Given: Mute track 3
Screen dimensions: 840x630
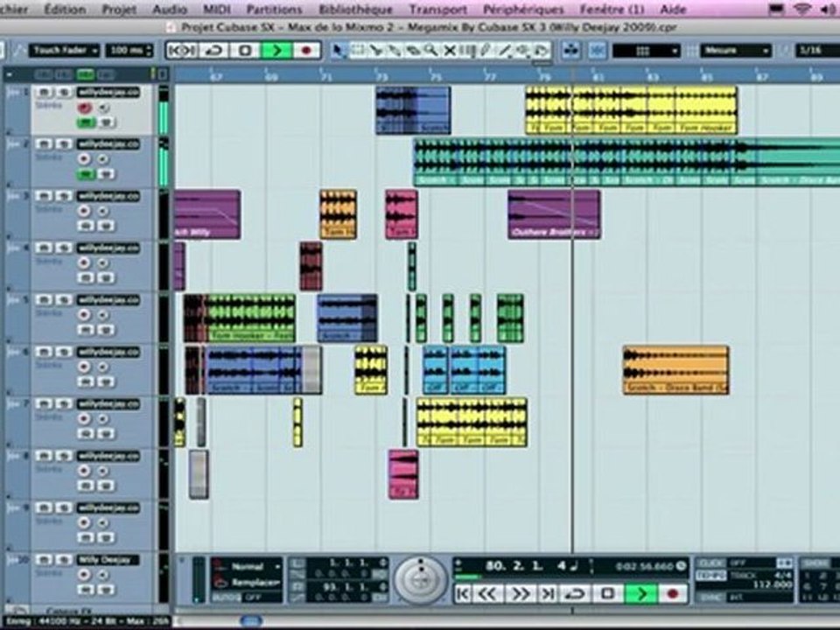Looking at the screenshot, I should pyautogui.click(x=44, y=196).
